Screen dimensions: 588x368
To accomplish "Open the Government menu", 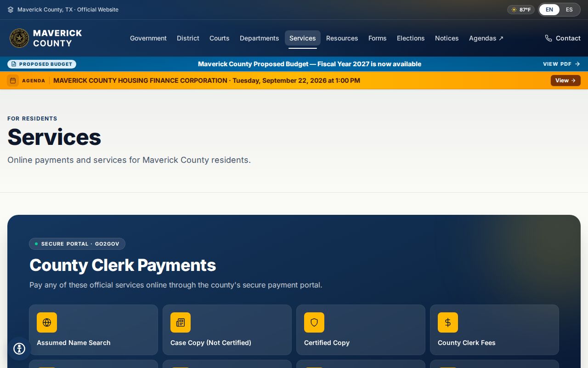I will click(x=148, y=38).
